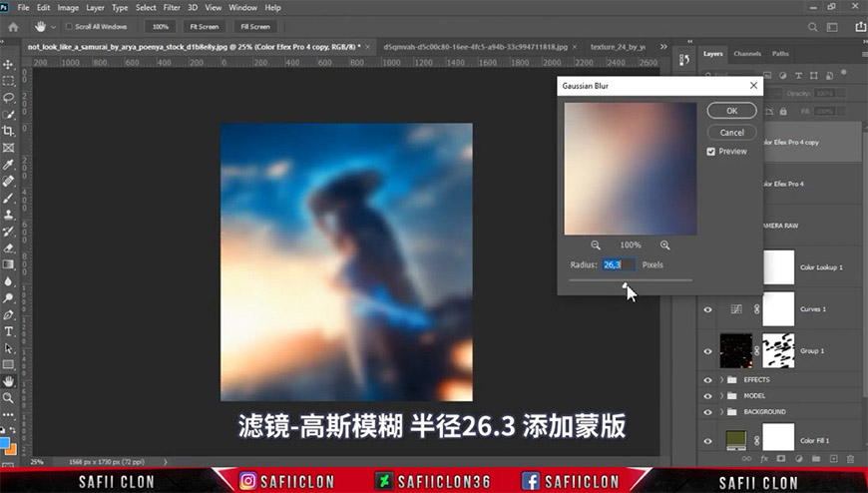Zoom in the Gaussian Blur preview
Viewport: 868px width, 493px height.
point(664,245)
